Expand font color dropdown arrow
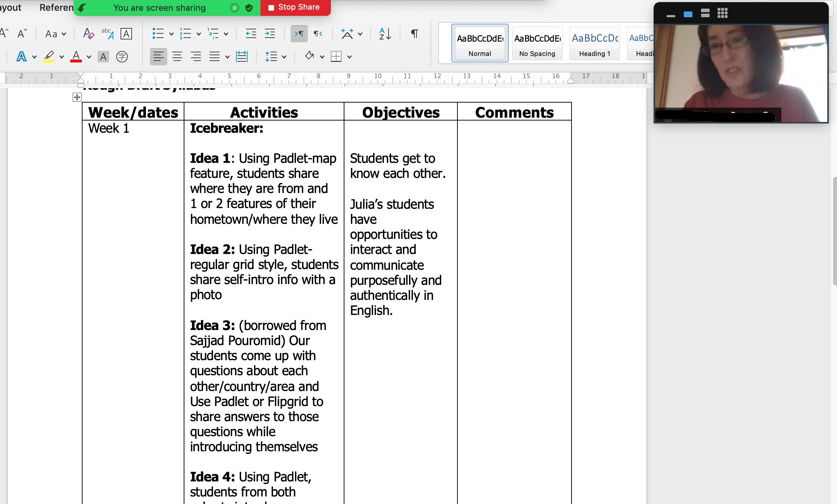837x504 pixels. click(x=89, y=57)
